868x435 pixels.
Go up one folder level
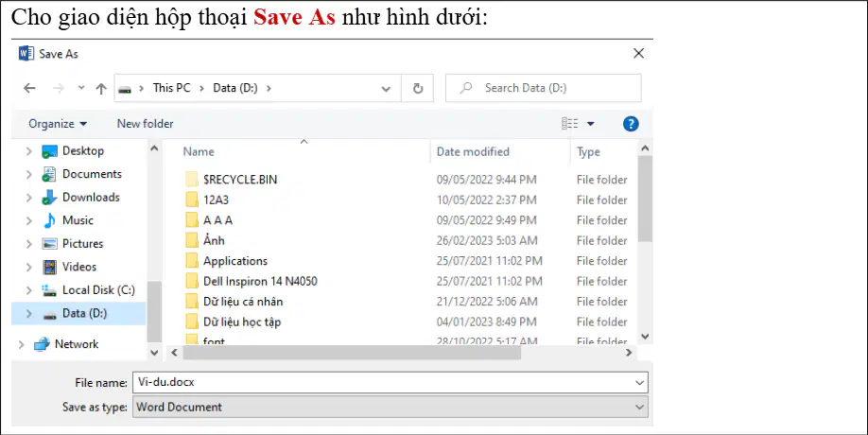point(101,88)
